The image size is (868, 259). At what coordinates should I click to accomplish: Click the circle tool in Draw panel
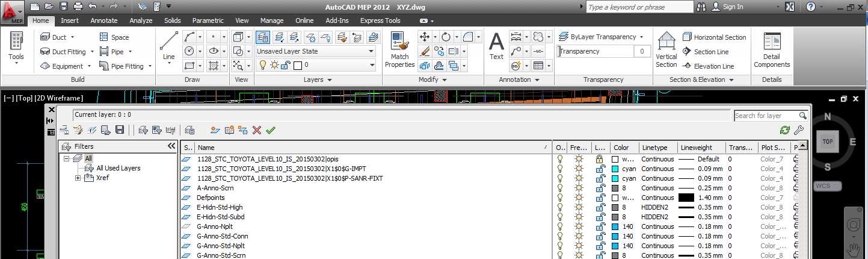pos(189,51)
